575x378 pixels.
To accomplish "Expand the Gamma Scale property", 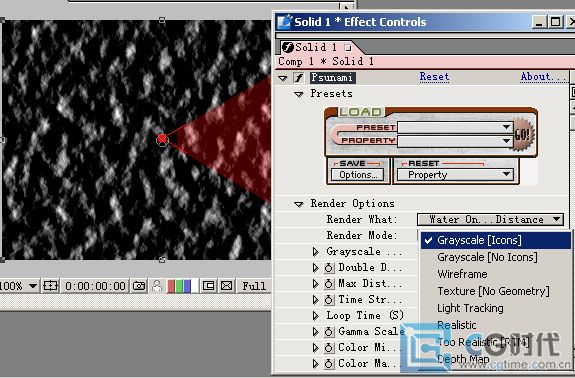I will click(315, 332).
